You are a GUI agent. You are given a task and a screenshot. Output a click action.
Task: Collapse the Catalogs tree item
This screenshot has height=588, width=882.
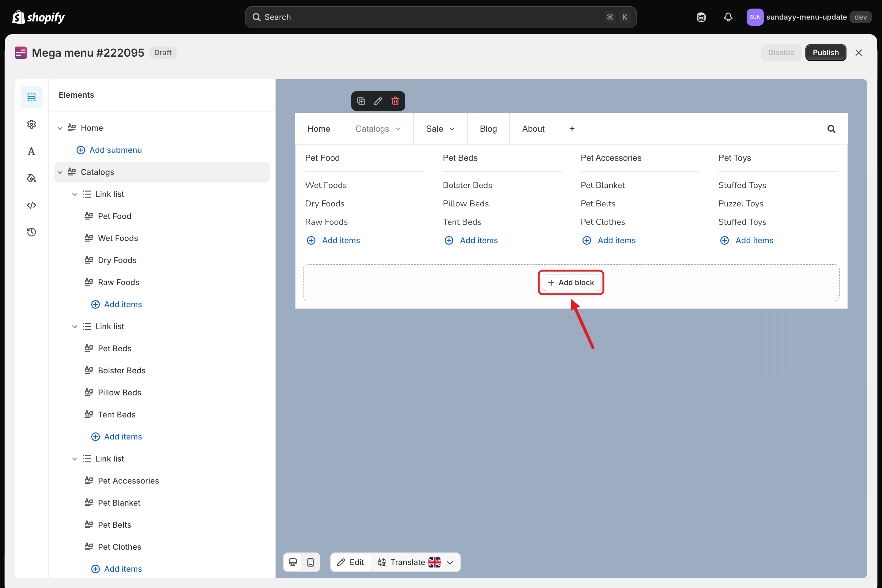(60, 172)
